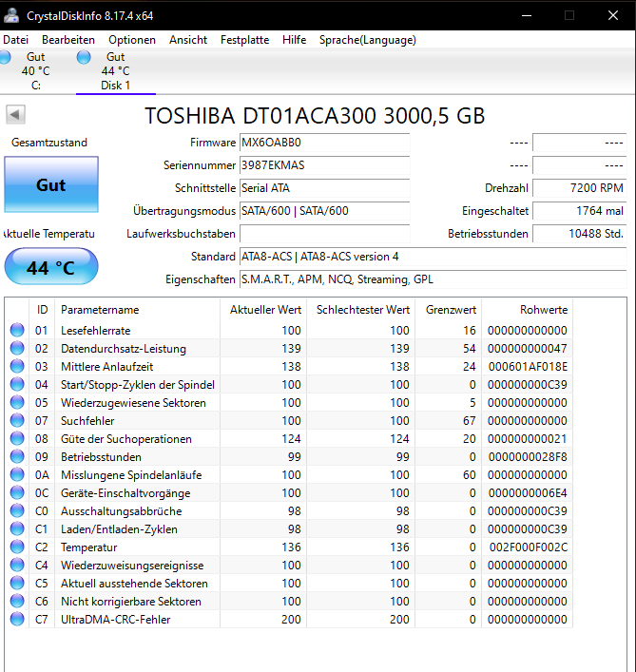Open the Bearbeiten menu

click(x=68, y=40)
